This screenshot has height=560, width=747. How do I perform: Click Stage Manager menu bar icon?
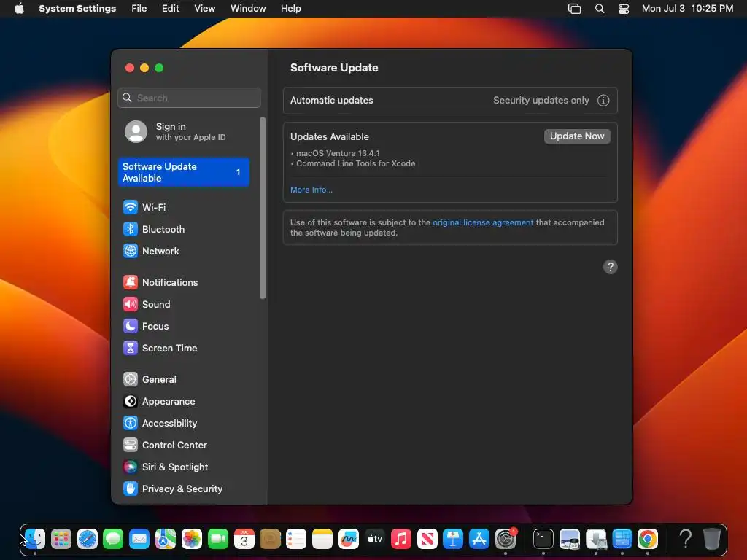(575, 9)
